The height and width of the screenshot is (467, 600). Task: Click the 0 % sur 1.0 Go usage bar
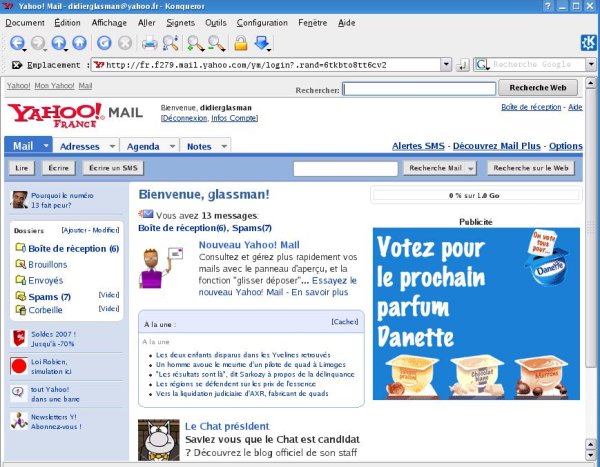(x=476, y=195)
